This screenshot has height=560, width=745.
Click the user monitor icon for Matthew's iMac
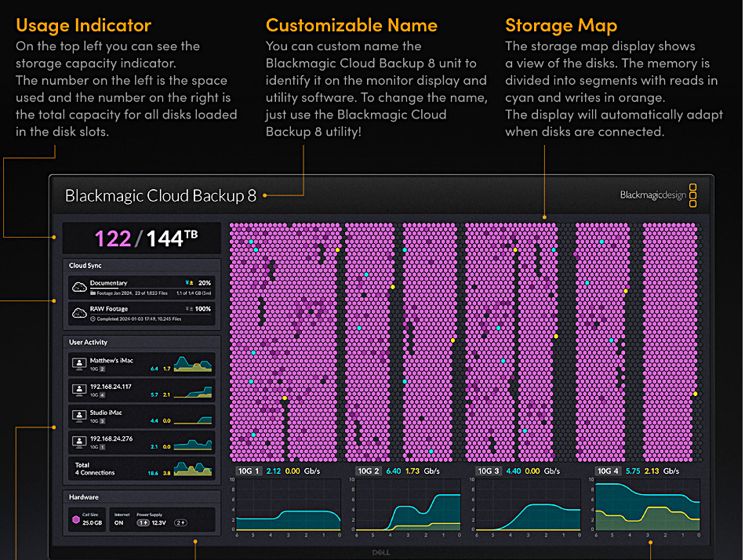[79, 364]
